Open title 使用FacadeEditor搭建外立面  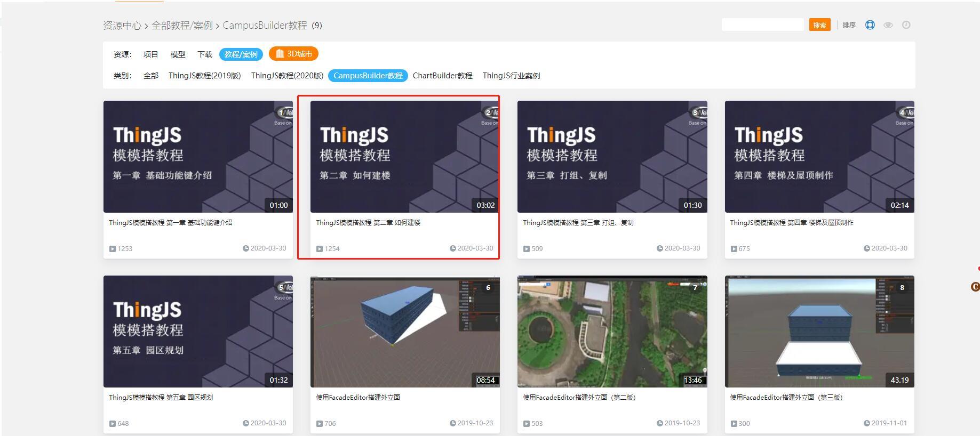click(x=358, y=398)
